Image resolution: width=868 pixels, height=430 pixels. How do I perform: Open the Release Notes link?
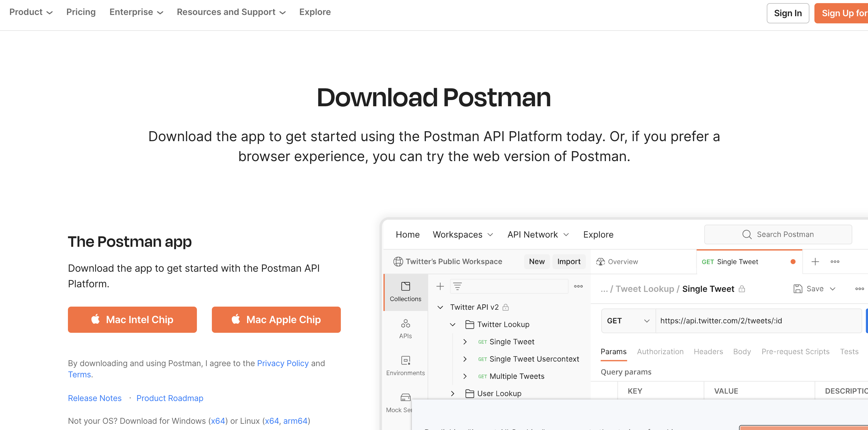click(x=95, y=398)
